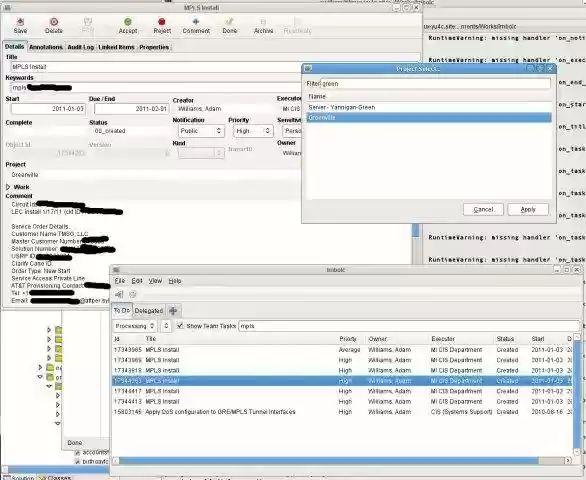Select task row with Id 17343969
586x480 pixels.
click(342, 360)
